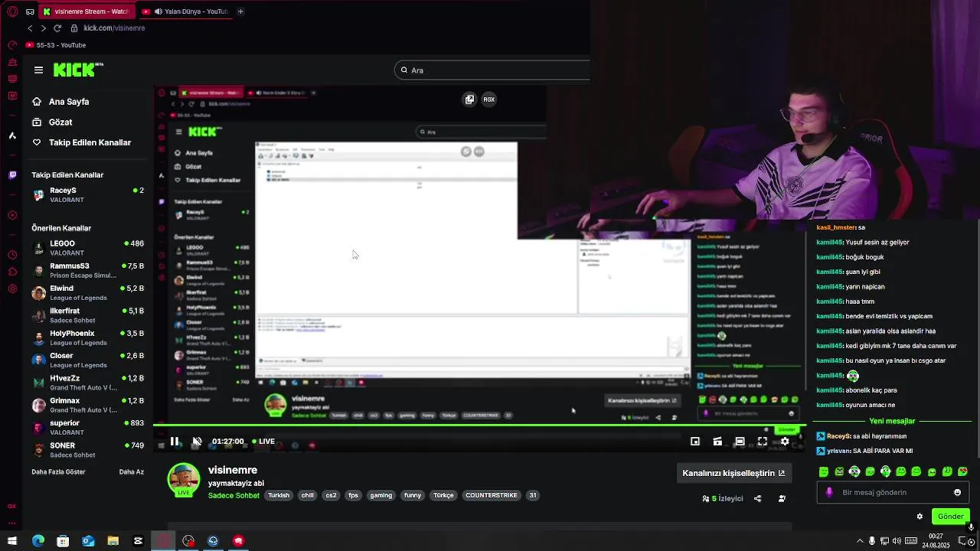Open LEGOO recommended channel
The width and height of the screenshot is (980, 551).
pyautogui.click(x=87, y=248)
